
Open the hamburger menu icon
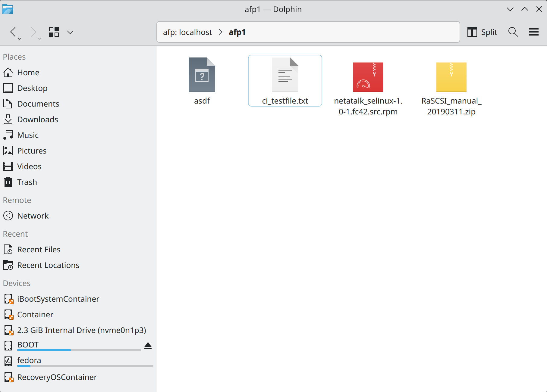coord(533,32)
